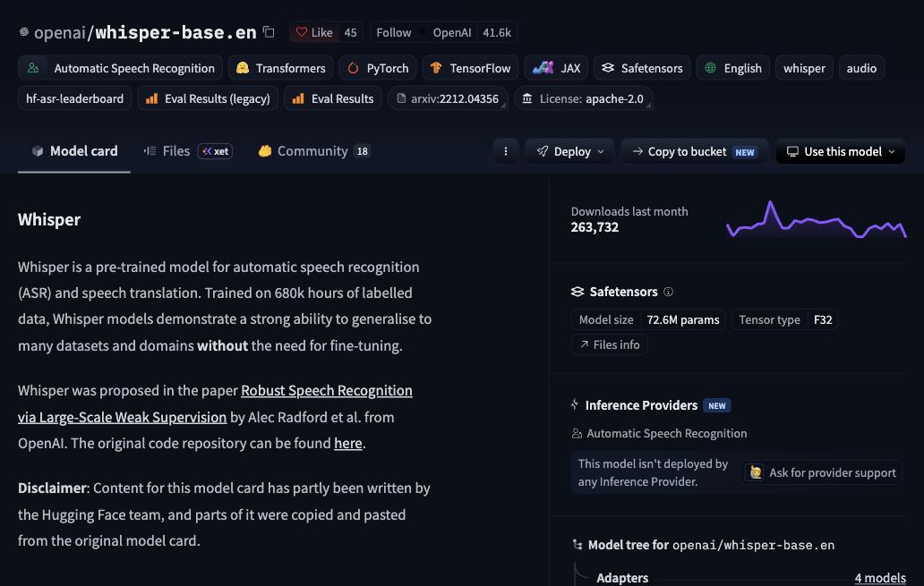Expand the Deploy dropdown
This screenshot has height=586, width=924.
pos(569,151)
